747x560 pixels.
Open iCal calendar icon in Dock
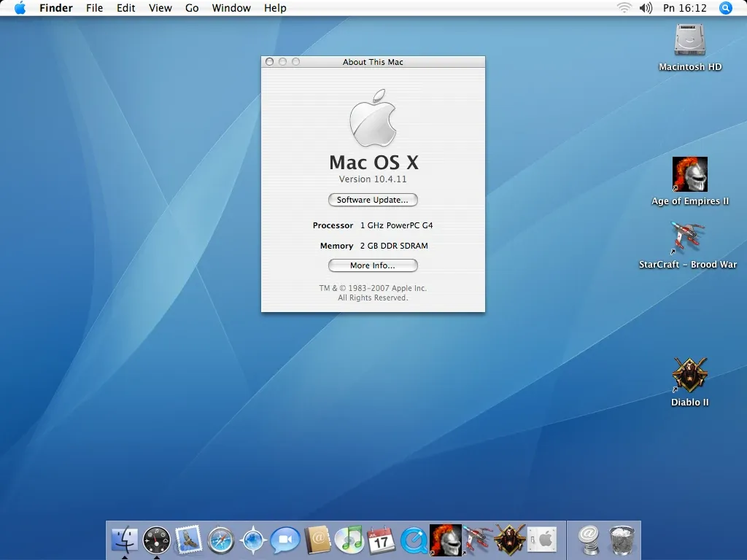(381, 540)
